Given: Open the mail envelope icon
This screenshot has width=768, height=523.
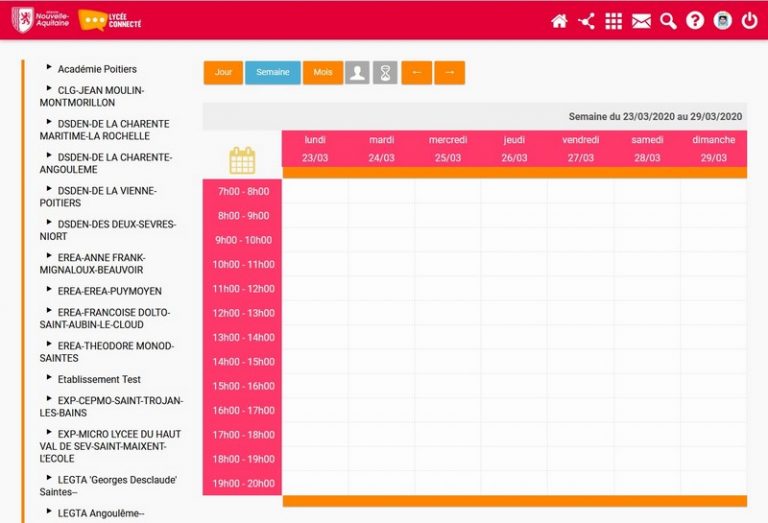Looking at the screenshot, I should [641, 21].
